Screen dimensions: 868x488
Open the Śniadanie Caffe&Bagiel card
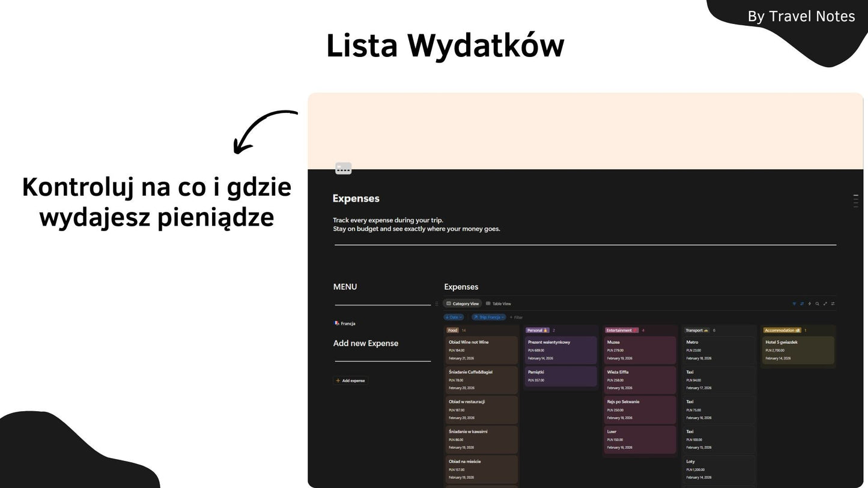coord(481,380)
